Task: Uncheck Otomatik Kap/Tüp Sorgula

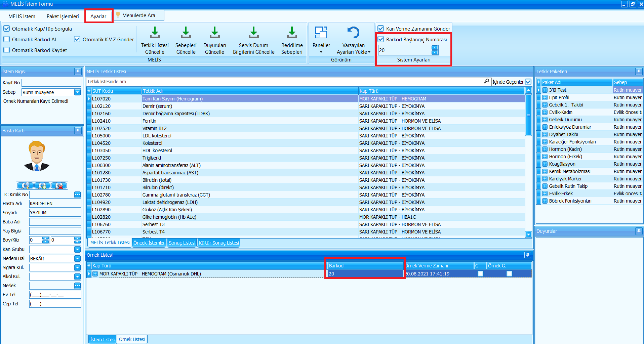Action: tap(7, 29)
